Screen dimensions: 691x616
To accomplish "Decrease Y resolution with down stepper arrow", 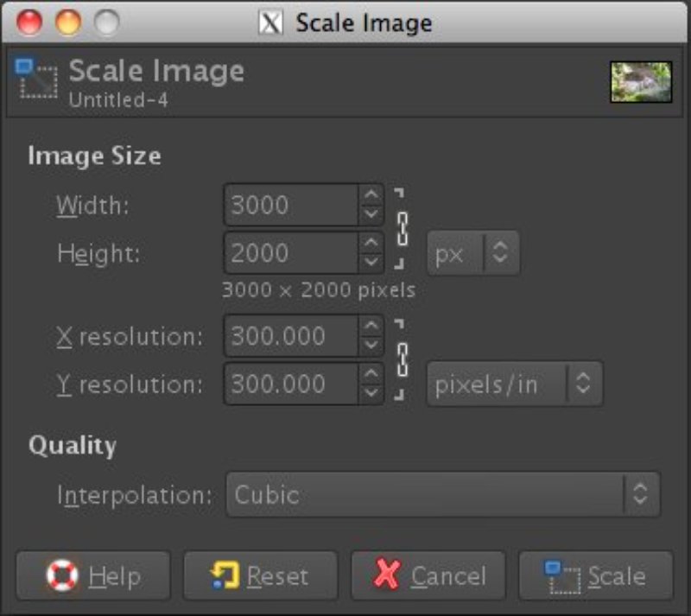I will 371,394.
